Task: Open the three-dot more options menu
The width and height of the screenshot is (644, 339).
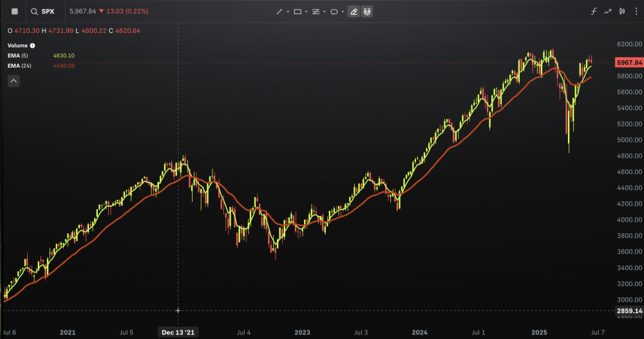Action: click(636, 12)
